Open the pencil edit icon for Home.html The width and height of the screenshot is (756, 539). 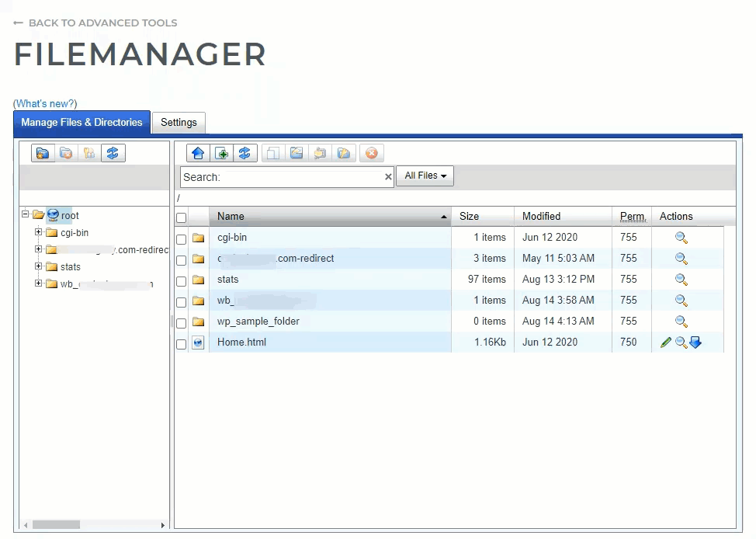click(x=665, y=342)
